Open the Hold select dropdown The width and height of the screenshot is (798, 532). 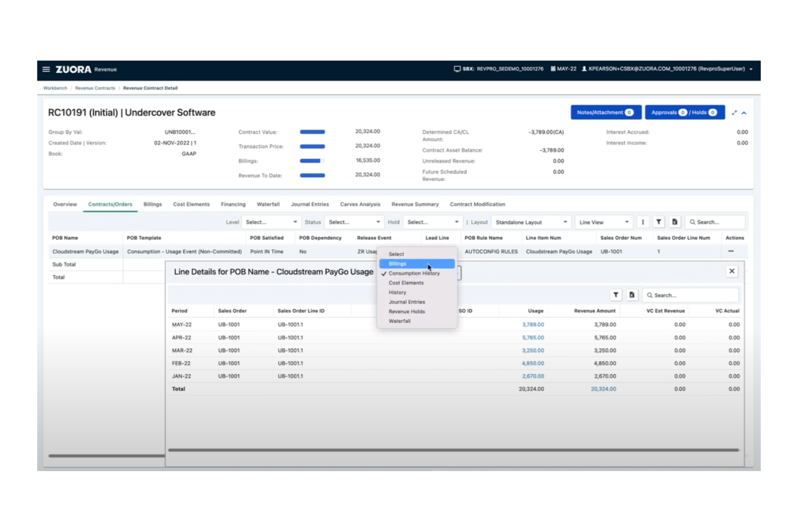point(432,222)
